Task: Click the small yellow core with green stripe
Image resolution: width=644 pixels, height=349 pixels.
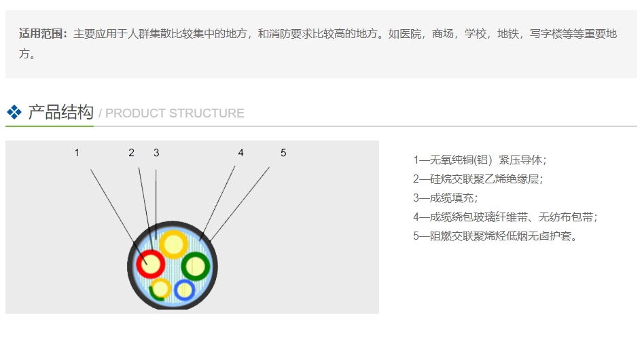Action: (160, 289)
